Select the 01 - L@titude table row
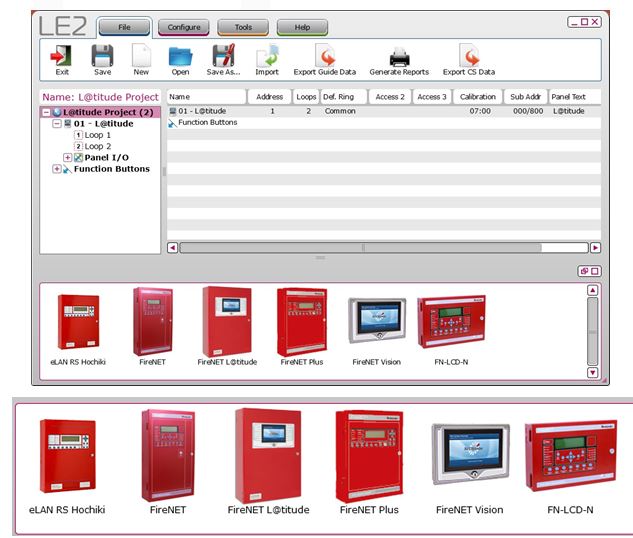633x538 pixels. [x=384, y=111]
